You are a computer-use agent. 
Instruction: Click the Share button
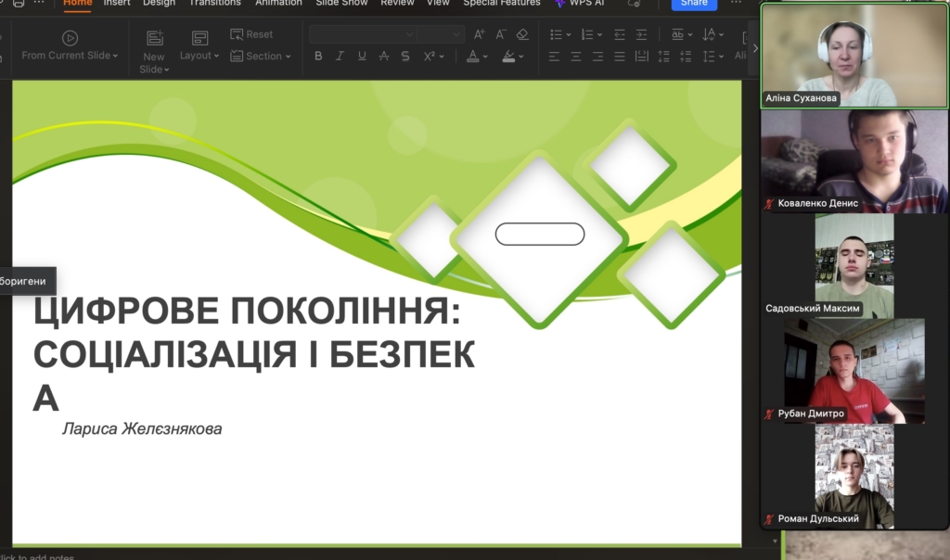[x=694, y=4]
